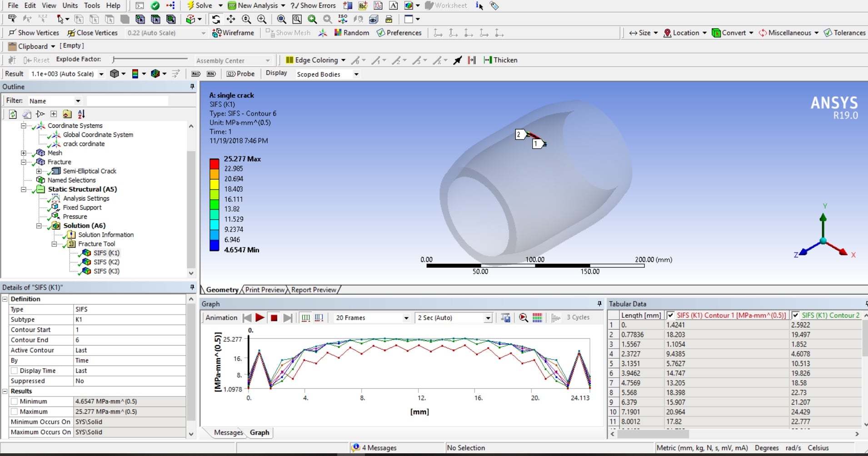
Task: Select the Pan tool icon
Action: click(x=231, y=19)
